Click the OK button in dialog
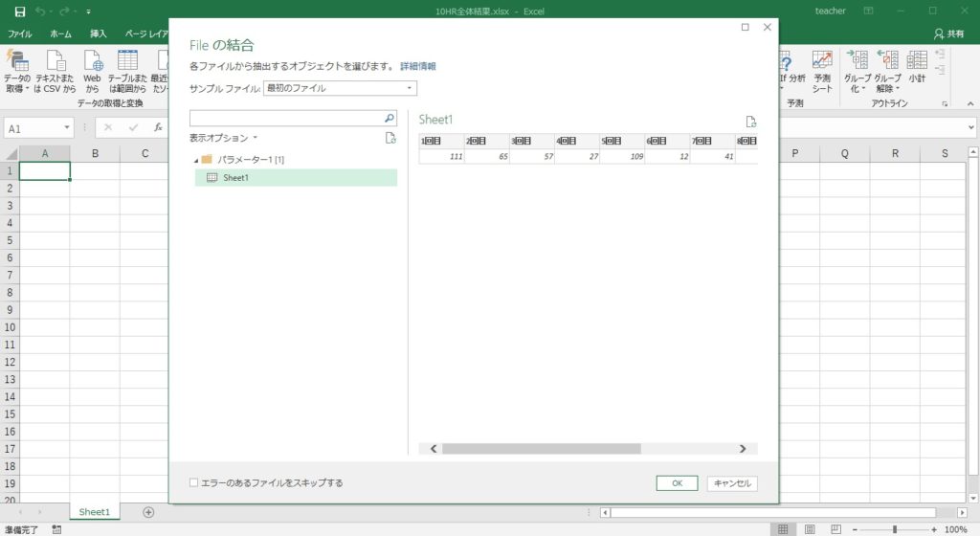 click(x=677, y=483)
